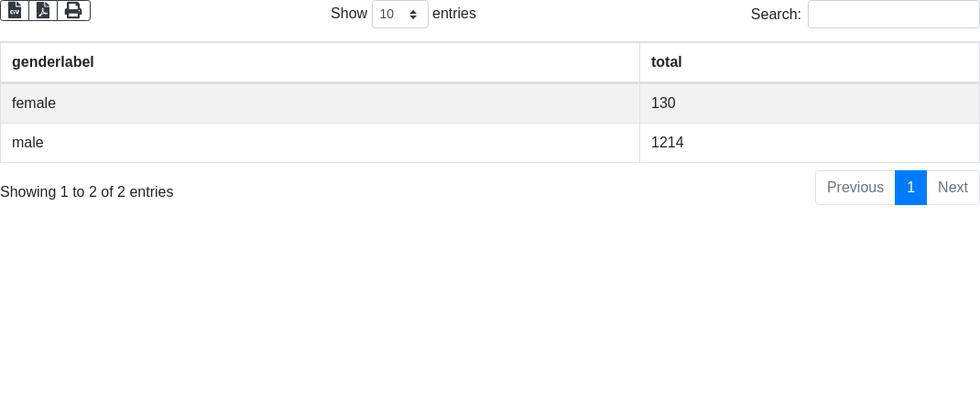Click the 'Search:' label
The image size is (980, 412).
click(776, 15)
